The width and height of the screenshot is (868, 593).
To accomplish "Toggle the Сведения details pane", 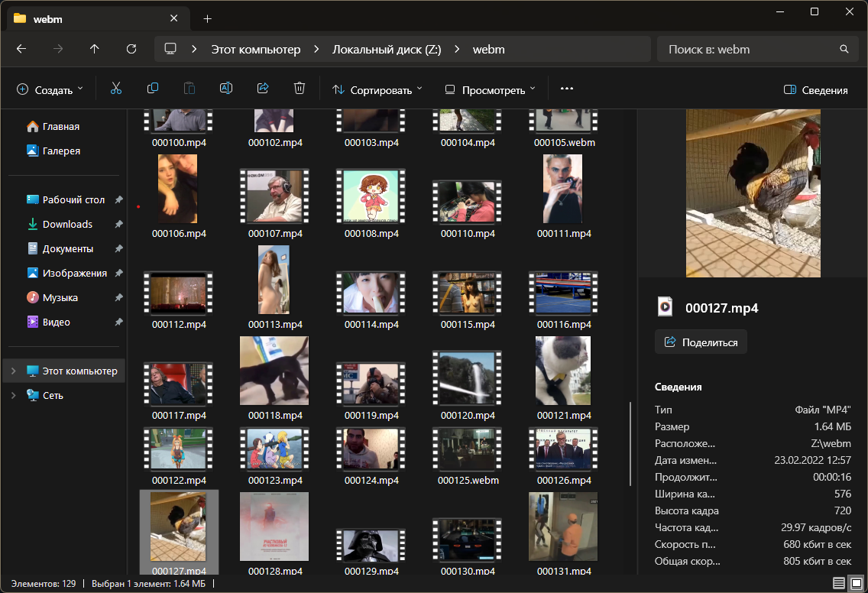I will [x=815, y=89].
